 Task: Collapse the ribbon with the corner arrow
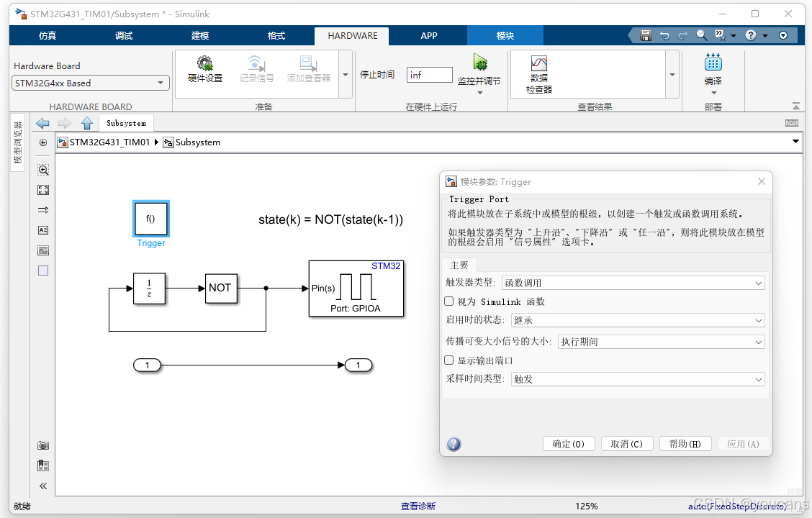coord(795,106)
